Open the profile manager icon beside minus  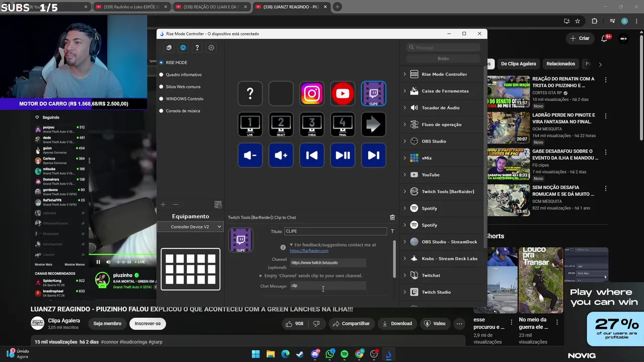(x=218, y=205)
